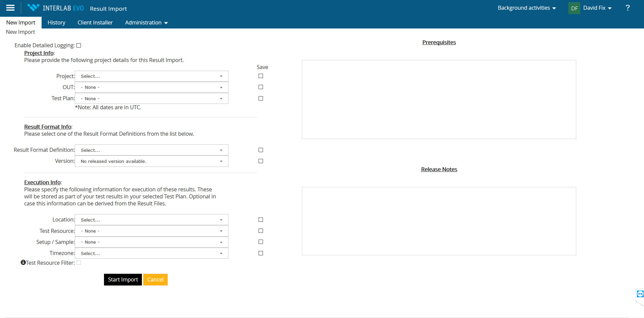Open the Administration menu
644x318 pixels.
coord(146,22)
